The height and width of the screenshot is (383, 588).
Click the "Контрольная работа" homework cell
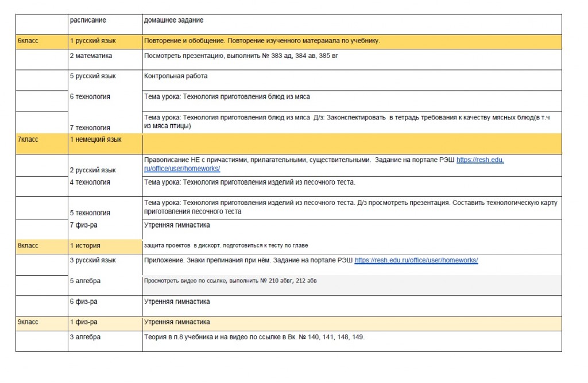tap(176, 76)
